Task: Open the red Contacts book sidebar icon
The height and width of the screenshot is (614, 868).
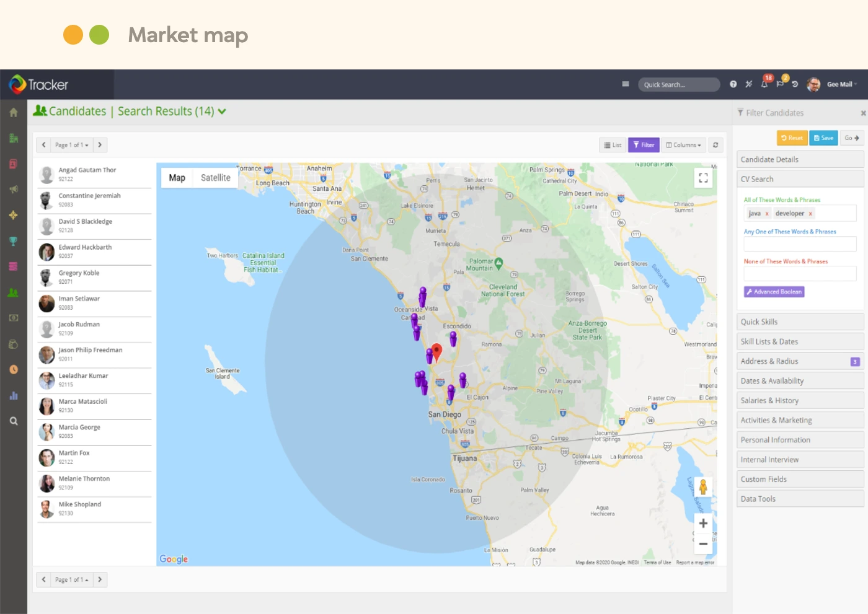Action: 13,164
